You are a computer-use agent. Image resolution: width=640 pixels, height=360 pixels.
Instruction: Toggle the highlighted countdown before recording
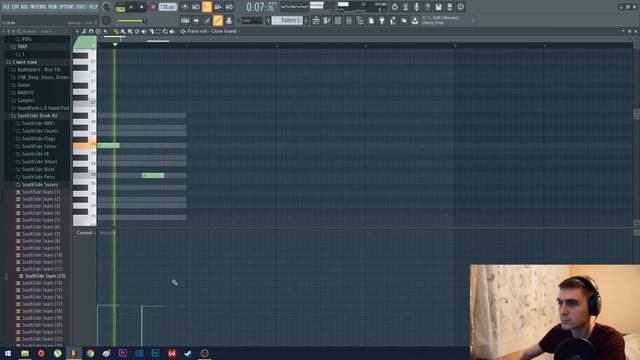point(207,7)
